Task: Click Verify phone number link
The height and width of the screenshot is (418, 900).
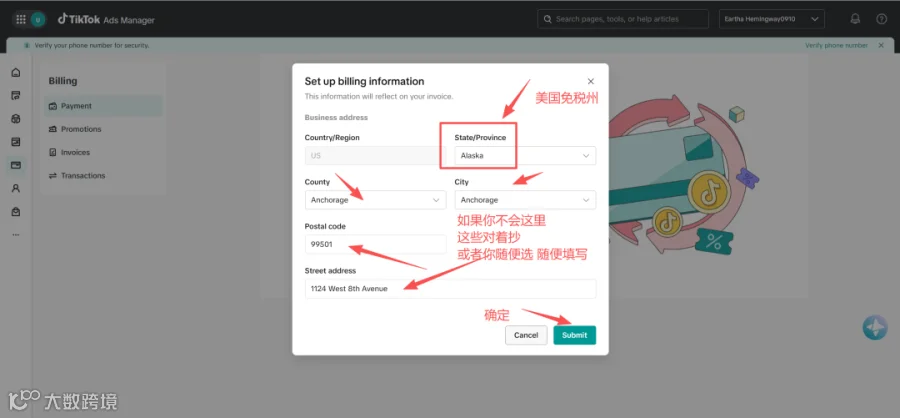Action: coord(836,45)
